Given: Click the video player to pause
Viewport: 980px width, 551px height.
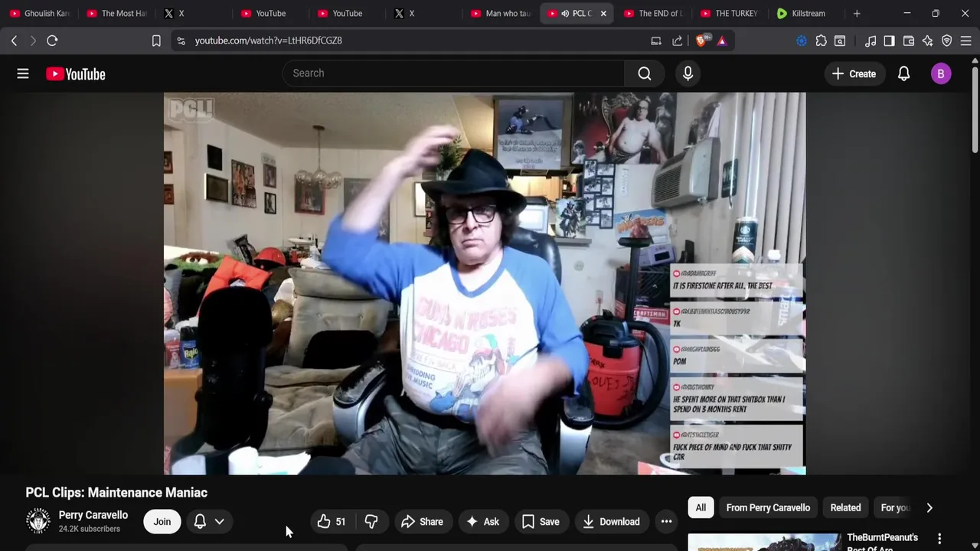Looking at the screenshot, I should (485, 283).
